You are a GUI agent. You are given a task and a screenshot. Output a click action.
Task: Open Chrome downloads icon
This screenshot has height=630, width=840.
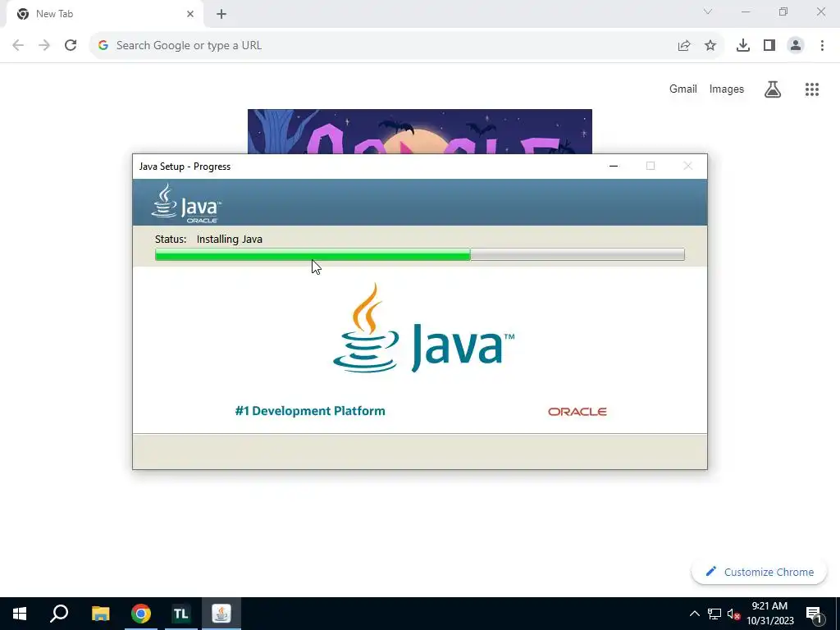[743, 46]
